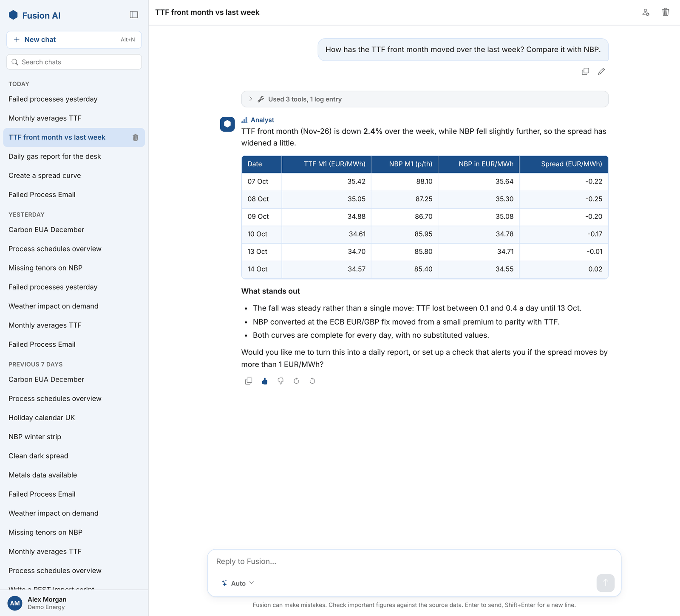Toggle thumbs up on response
This screenshot has height=616, width=680.
265,381
